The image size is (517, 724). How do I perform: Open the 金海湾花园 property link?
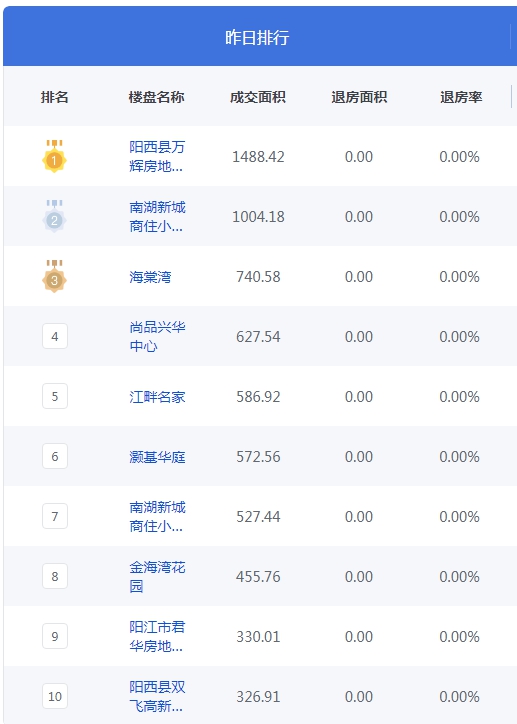[157, 576]
